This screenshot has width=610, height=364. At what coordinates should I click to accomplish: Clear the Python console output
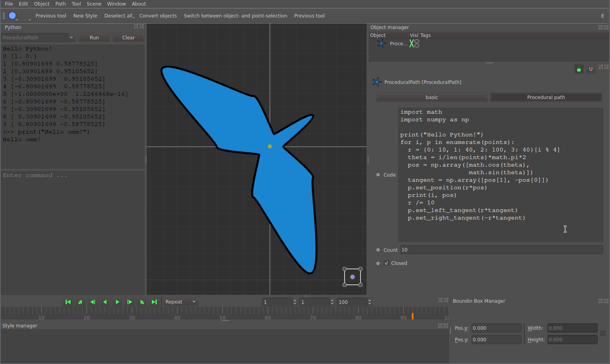coord(128,38)
